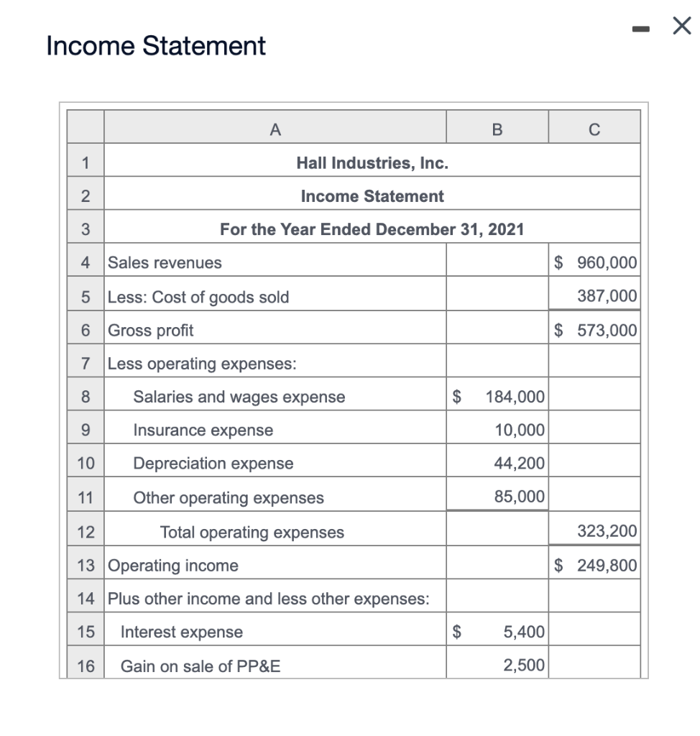Select the Salaries and wages expense cell
This screenshot has height=736, width=700.
[237, 397]
